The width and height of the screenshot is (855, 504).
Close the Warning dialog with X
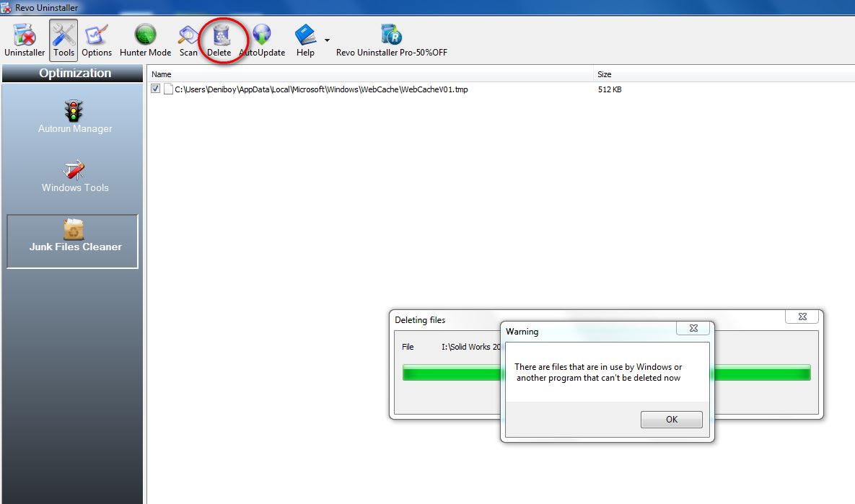tap(693, 328)
